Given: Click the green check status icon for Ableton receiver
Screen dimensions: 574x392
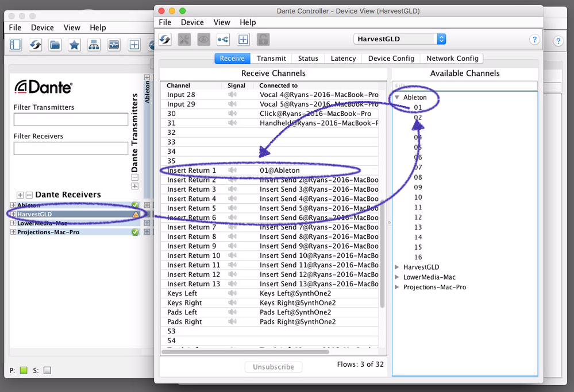Looking at the screenshot, I should [135, 205].
